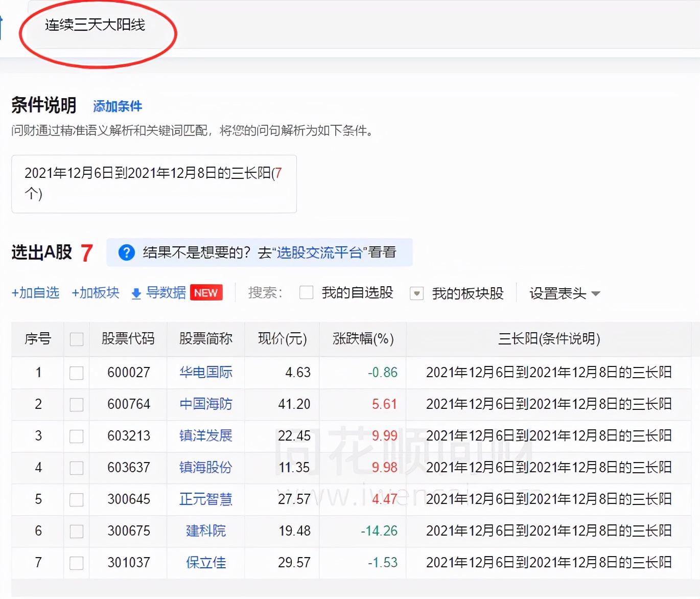Open the 选股交流平台 link
This screenshot has width=700, height=599.
click(319, 251)
